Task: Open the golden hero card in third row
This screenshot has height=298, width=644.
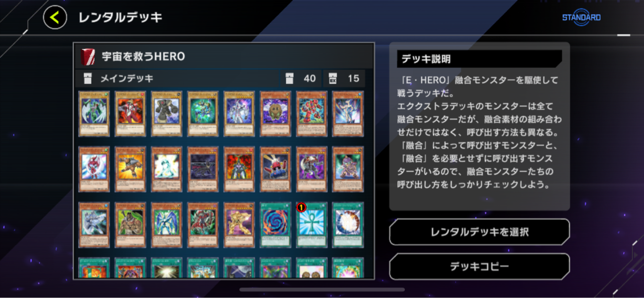Action: 239,225
